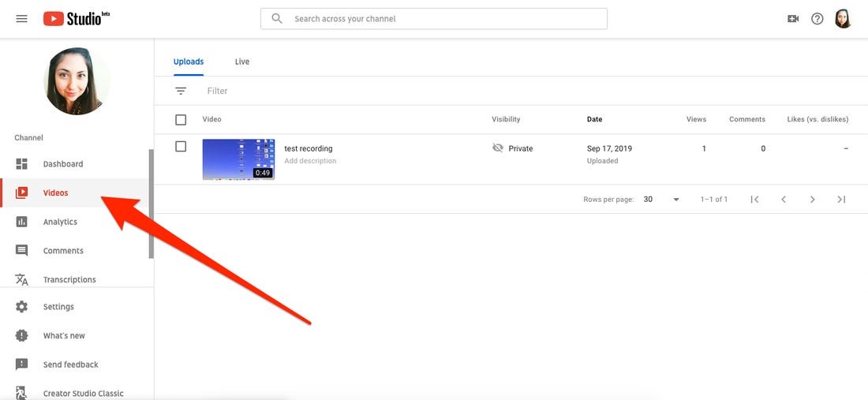This screenshot has height=400, width=868.
Task: Go to first page of results
Action: point(754,199)
